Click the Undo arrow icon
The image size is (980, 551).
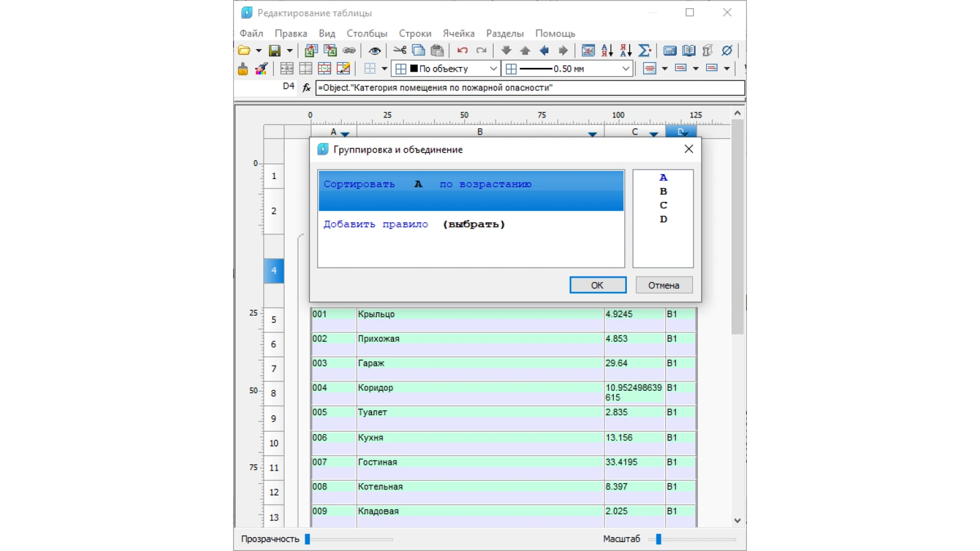(462, 51)
